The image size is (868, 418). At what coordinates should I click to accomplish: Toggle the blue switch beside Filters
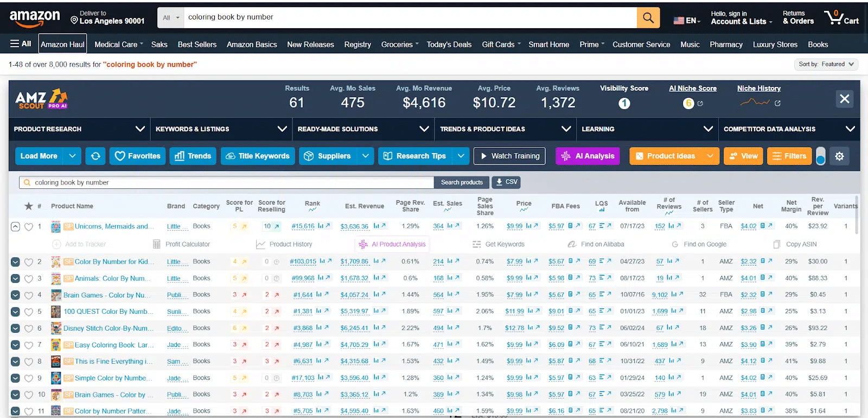coord(821,156)
